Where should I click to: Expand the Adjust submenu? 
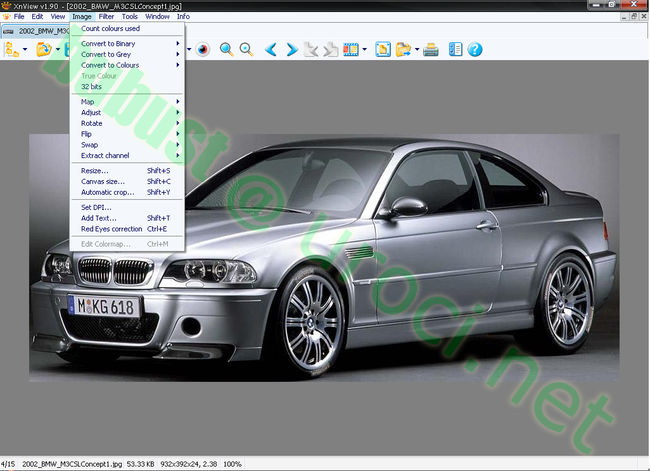[x=127, y=112]
